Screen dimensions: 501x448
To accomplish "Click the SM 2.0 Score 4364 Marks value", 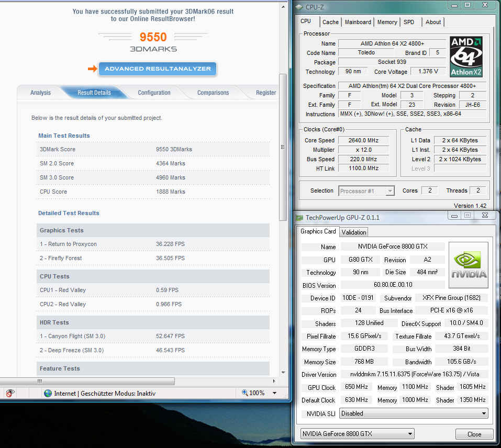I will point(170,163).
